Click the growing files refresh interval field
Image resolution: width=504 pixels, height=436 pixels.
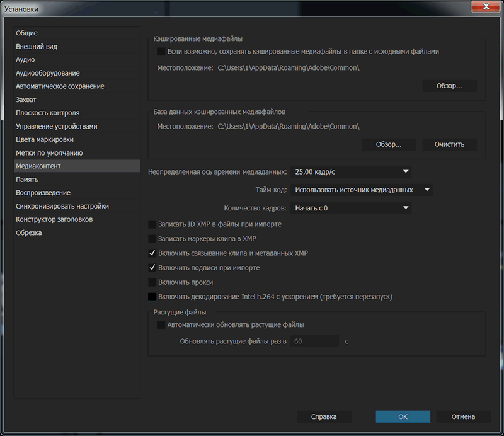point(314,341)
